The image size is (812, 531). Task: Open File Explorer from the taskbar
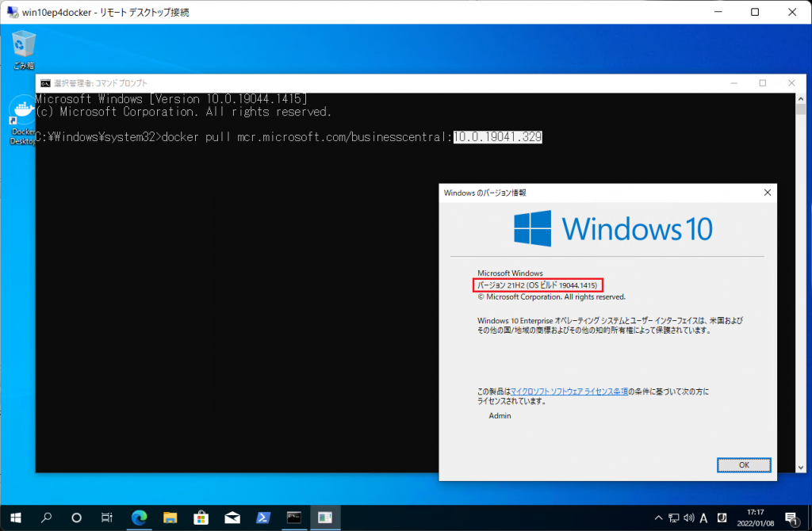coord(170,518)
